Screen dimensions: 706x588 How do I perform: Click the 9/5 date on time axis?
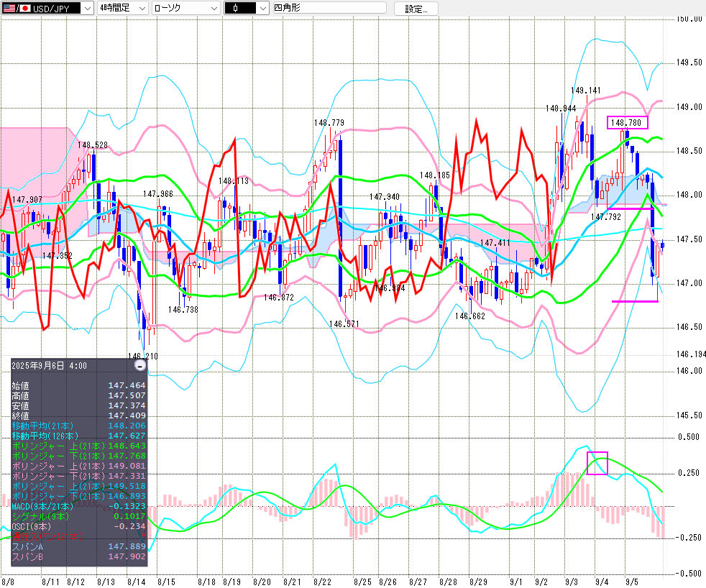(x=632, y=582)
